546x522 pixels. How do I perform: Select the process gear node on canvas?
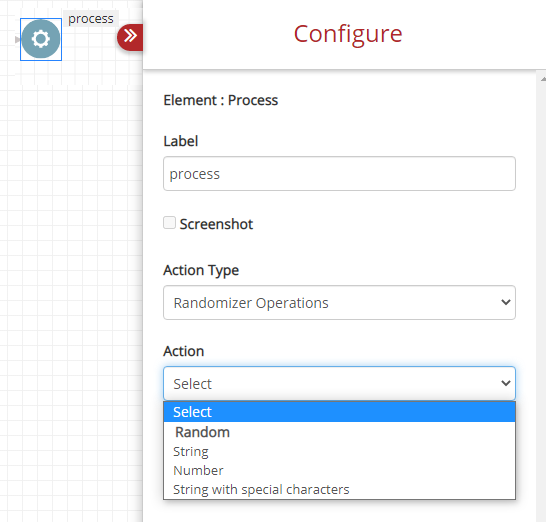(41, 39)
